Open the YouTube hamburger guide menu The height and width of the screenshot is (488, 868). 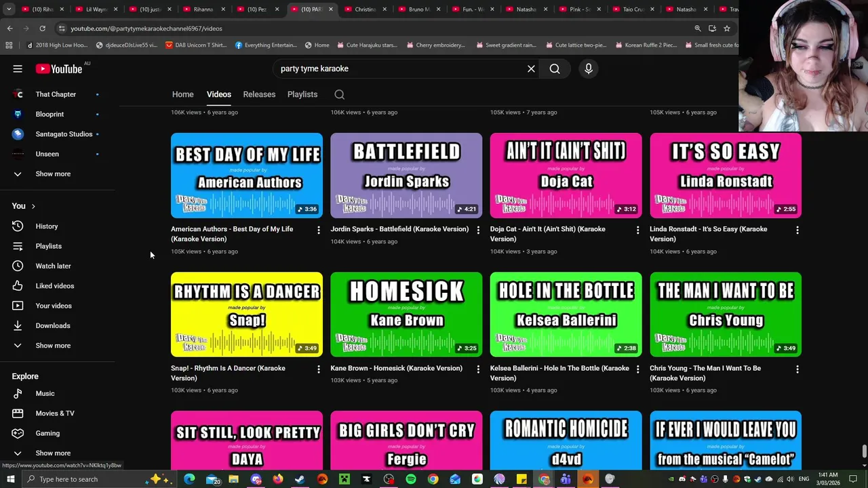[x=18, y=68]
